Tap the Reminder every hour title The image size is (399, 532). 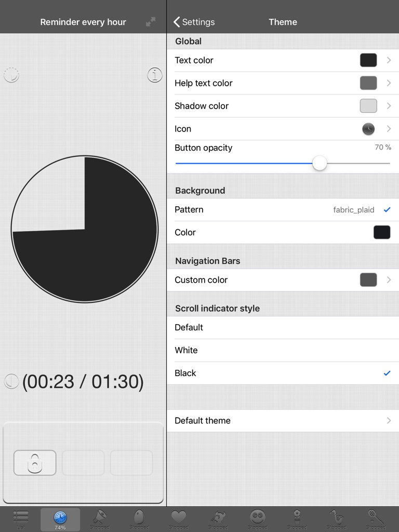pos(83,22)
